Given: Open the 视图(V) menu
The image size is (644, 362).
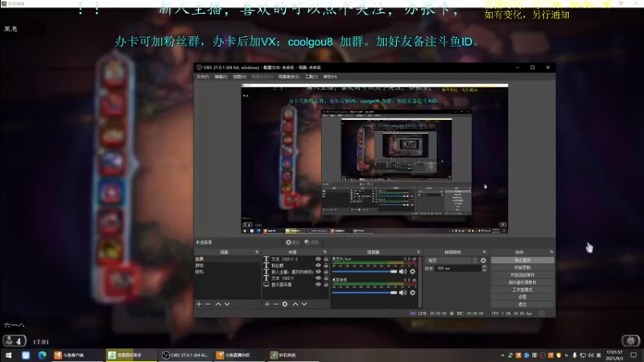Looking at the screenshot, I should tap(239, 76).
